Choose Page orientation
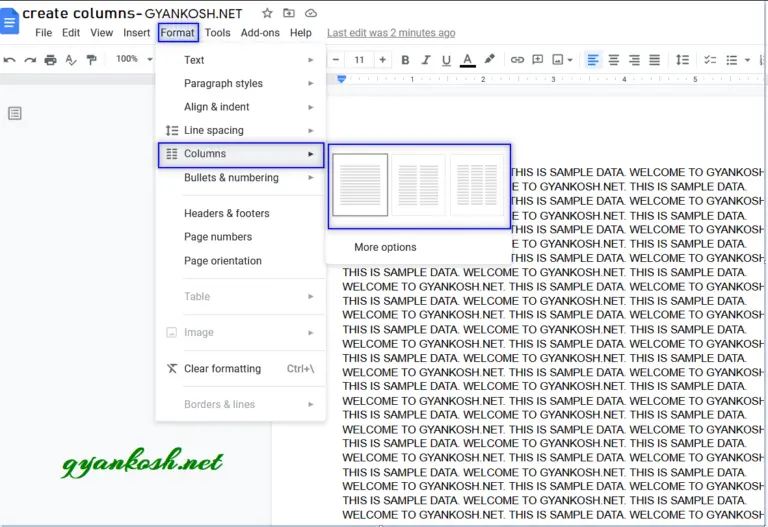This screenshot has width=768, height=527. click(x=240, y=261)
